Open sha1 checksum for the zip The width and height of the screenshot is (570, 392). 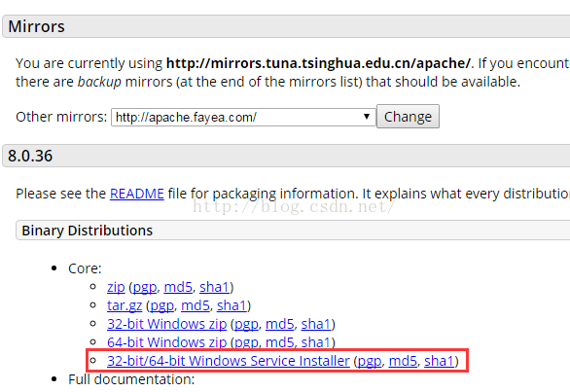click(214, 287)
